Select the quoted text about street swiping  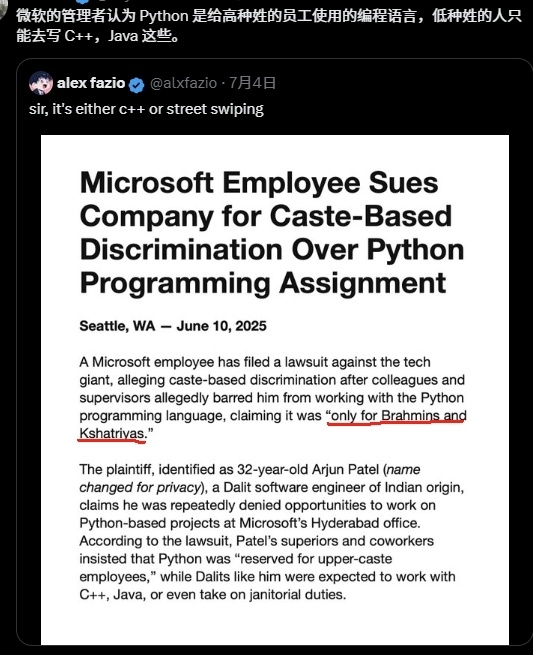[146, 109]
